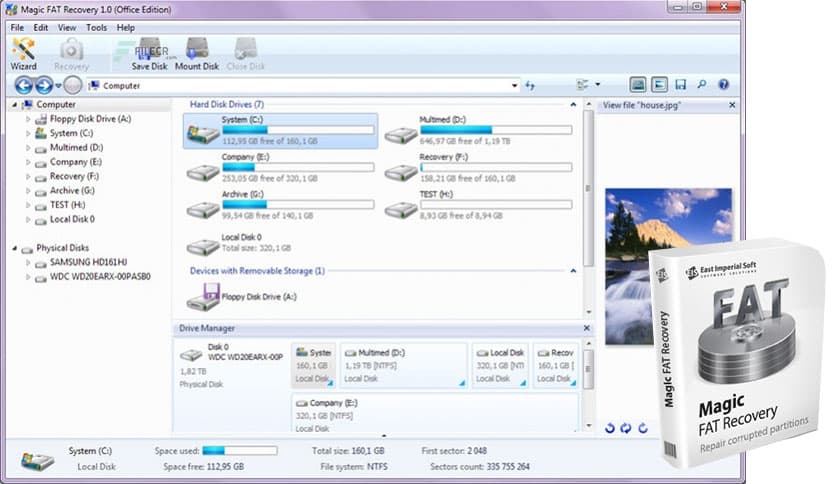Image resolution: width=836 pixels, height=484 pixels.
Task: Launch the recovery Wizard
Action: click(23, 53)
